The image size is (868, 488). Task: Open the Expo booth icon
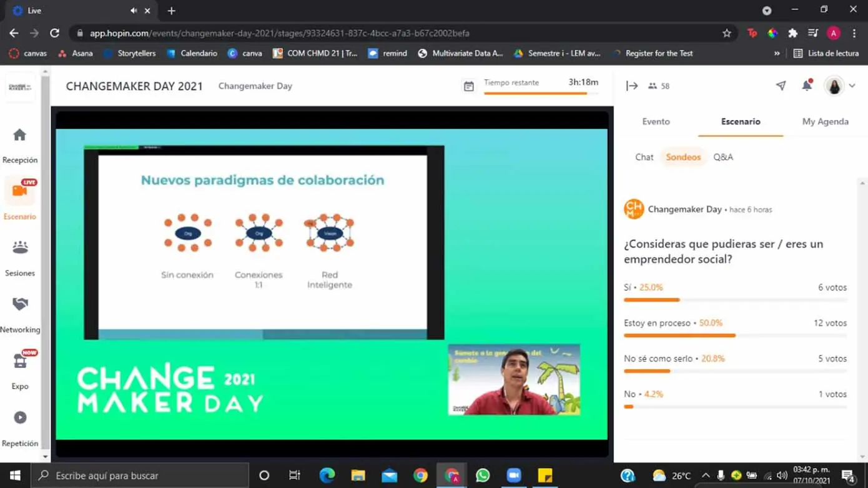point(20,361)
